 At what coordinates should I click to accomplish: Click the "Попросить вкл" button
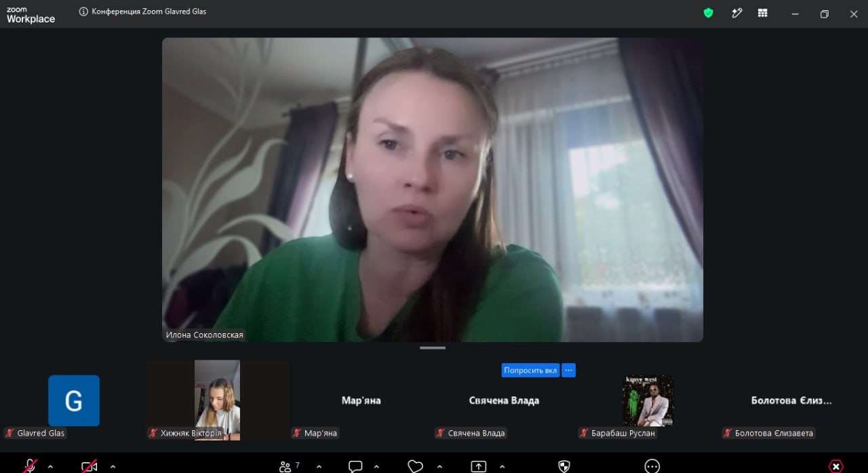(530, 371)
